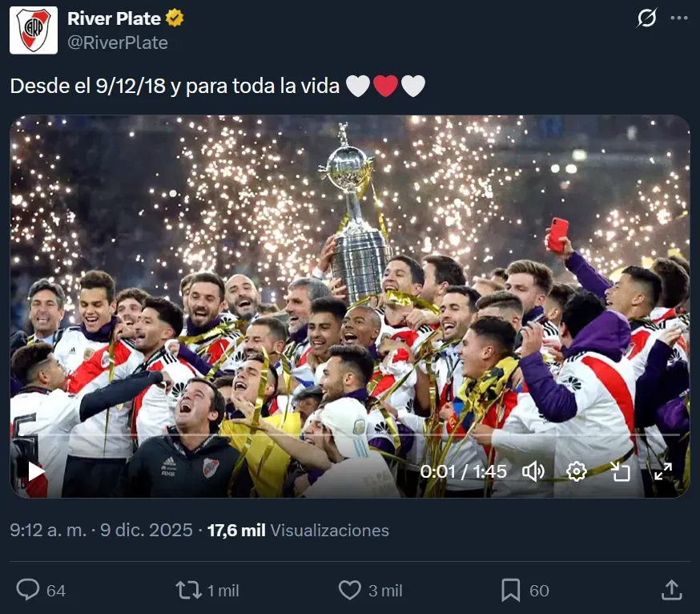Bookmark the post using the bookmark icon
The image size is (700, 614).
[x=510, y=591]
